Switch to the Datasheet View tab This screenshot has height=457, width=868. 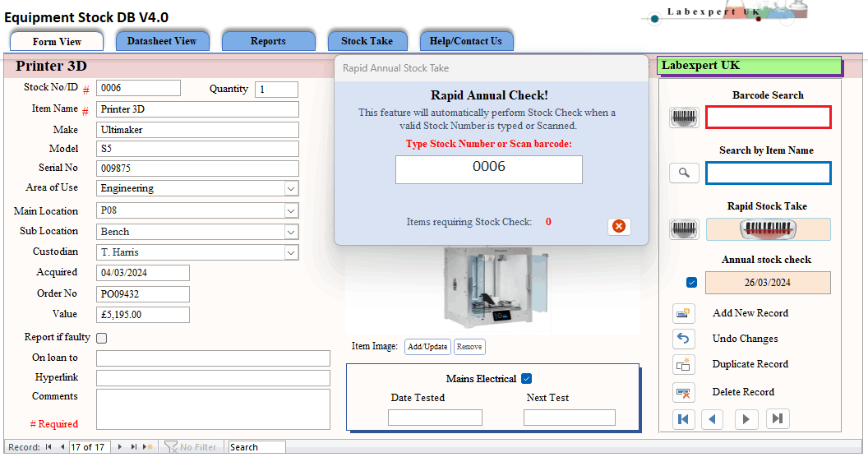pos(162,41)
